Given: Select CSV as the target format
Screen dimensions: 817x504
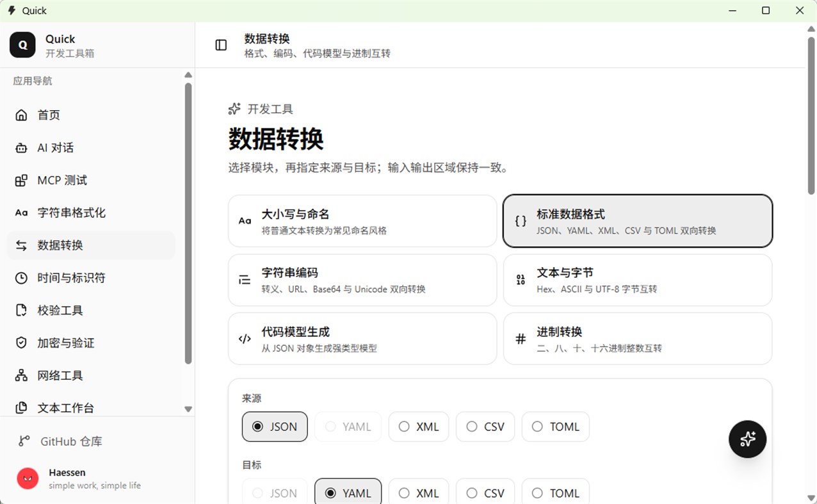Looking at the screenshot, I should (x=485, y=492).
